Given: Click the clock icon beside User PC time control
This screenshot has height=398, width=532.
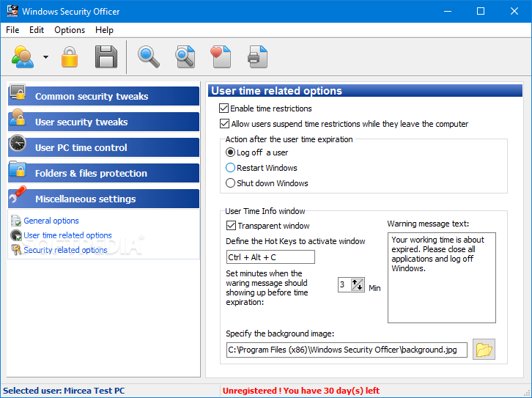Looking at the screenshot, I should (x=18, y=143).
